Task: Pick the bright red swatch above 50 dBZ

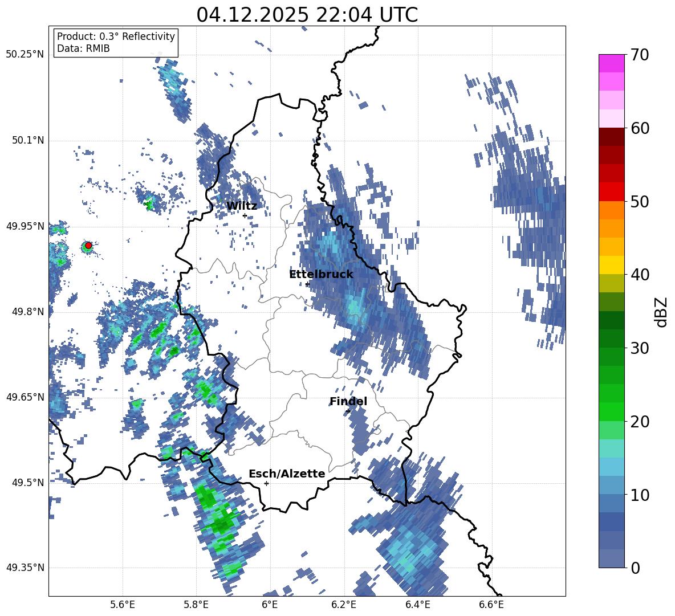Action: 611,192
